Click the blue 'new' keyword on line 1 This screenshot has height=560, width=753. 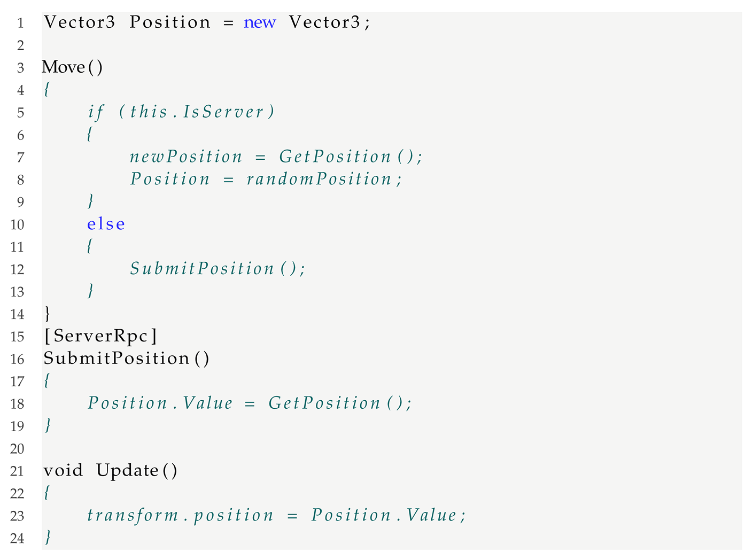(x=260, y=23)
